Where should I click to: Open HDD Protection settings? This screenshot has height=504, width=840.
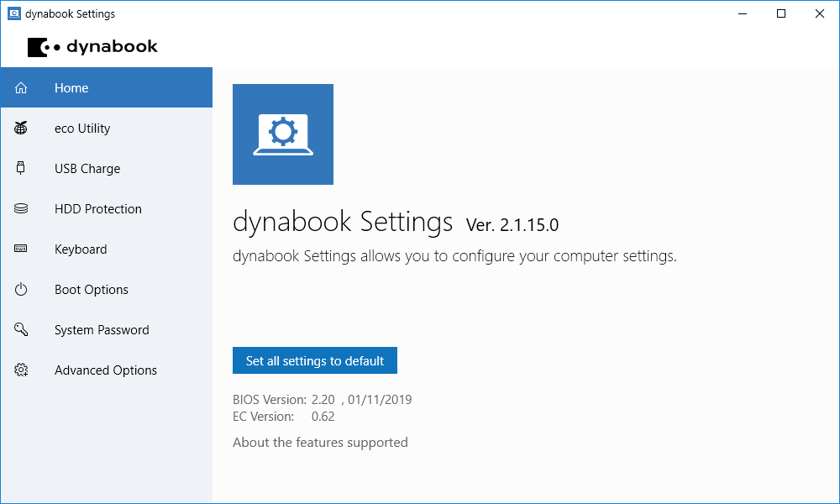(x=98, y=209)
